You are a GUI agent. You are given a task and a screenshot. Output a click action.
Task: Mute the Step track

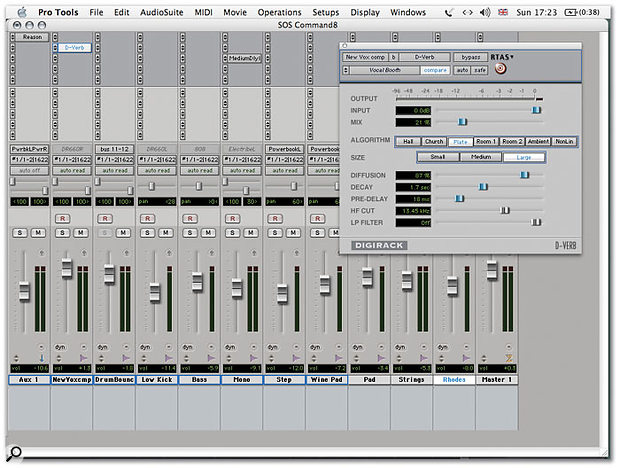coord(293,233)
